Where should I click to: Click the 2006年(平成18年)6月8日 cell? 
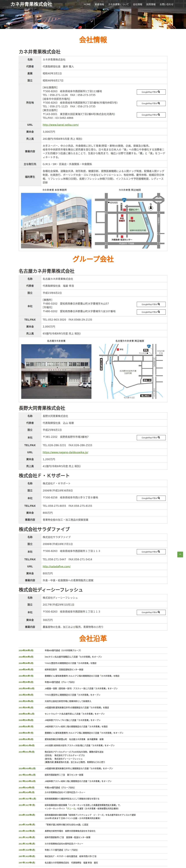tap(104, 491)
